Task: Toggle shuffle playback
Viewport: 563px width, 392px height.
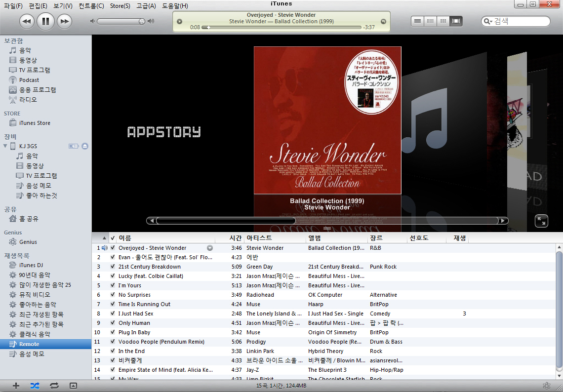Action: point(35,386)
